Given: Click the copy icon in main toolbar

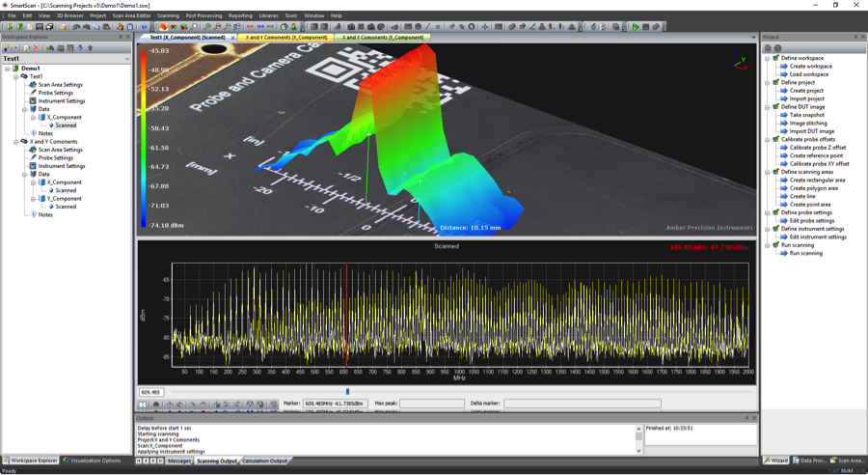Looking at the screenshot, I should tap(96, 27).
